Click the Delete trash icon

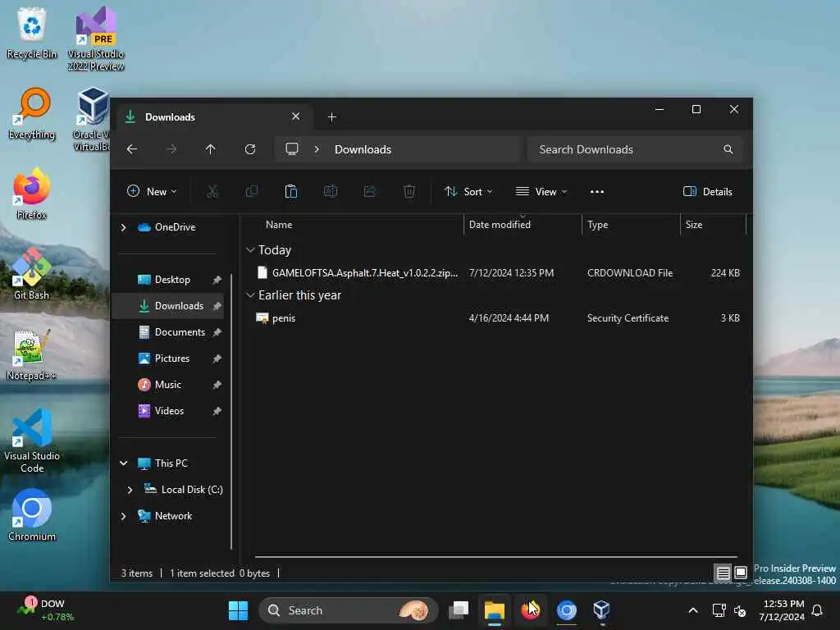(x=409, y=191)
